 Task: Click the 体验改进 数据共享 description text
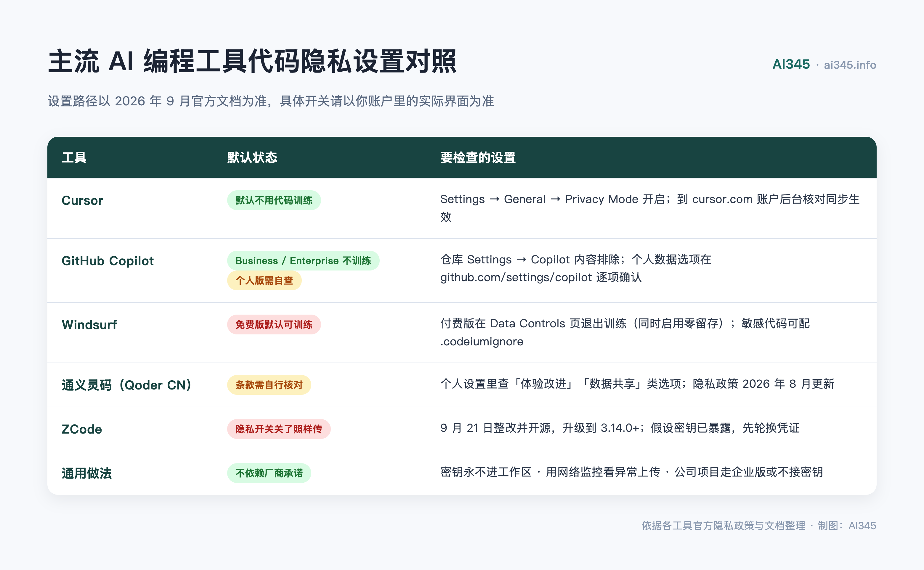(x=637, y=384)
